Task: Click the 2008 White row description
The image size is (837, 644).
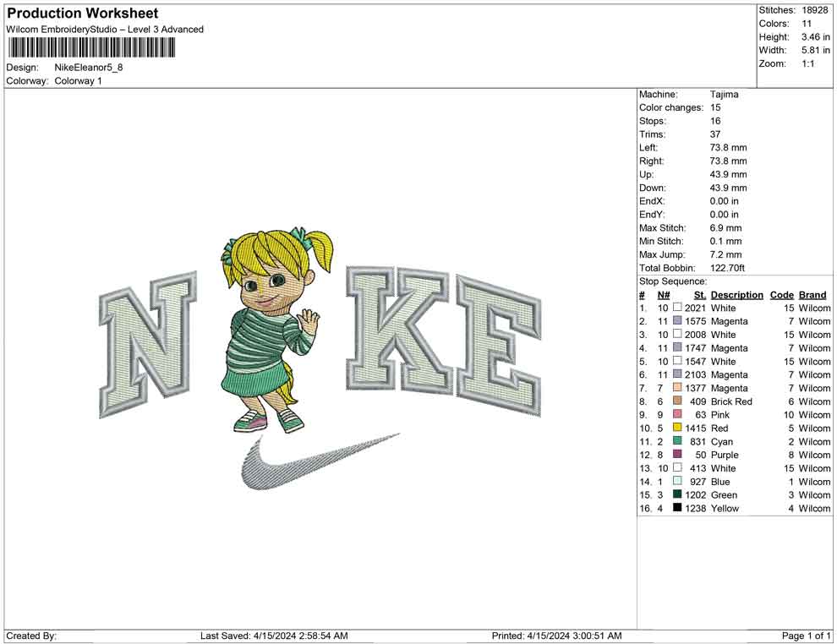Action: (723, 335)
